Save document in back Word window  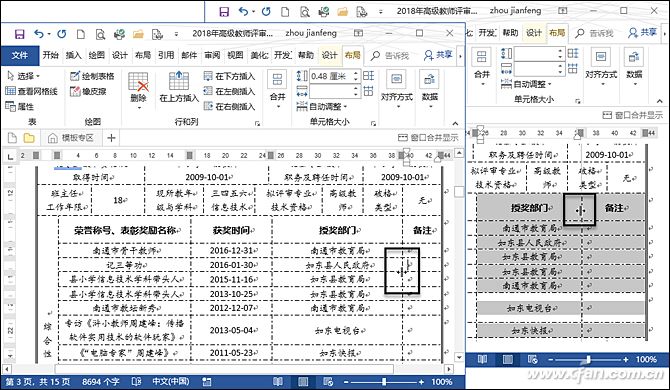pyautogui.click(x=224, y=12)
